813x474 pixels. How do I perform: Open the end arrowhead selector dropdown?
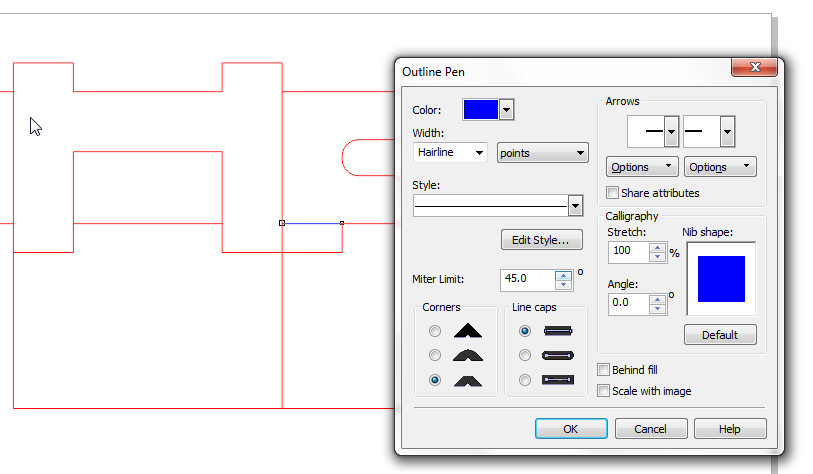[727, 132]
